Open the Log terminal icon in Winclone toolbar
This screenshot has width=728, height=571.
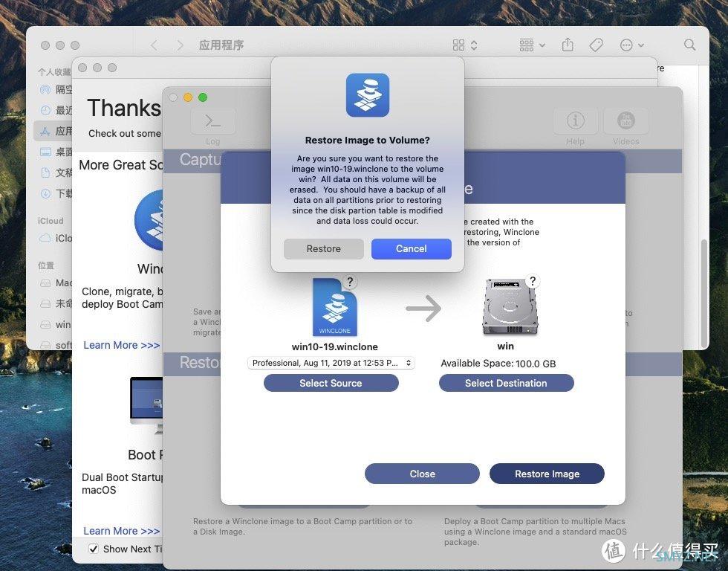213,121
